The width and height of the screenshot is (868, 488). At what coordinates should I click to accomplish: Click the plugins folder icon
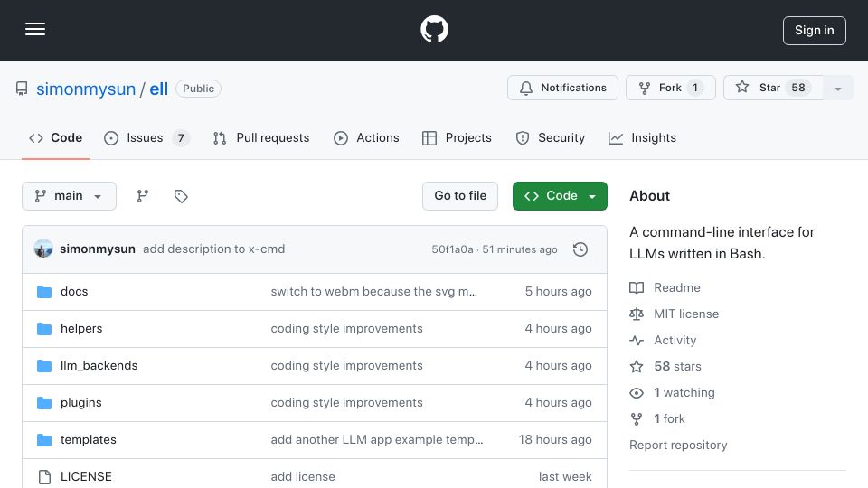[x=44, y=403]
